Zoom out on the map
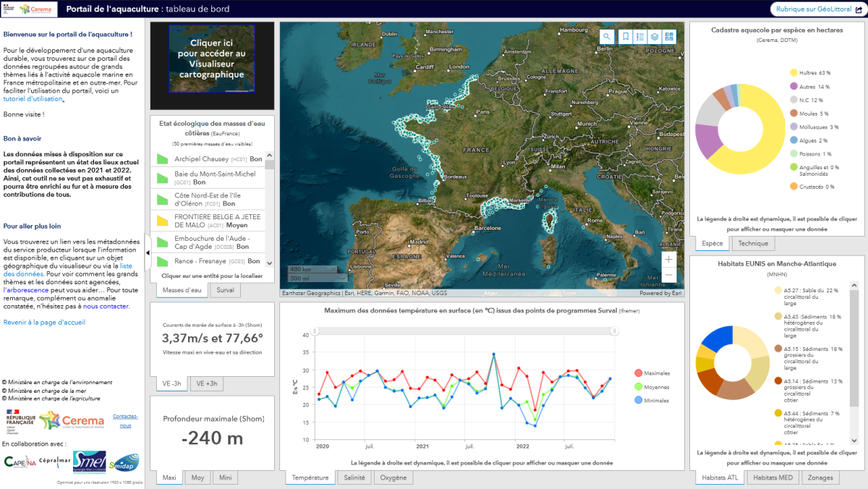This screenshot has height=489, width=868. (x=668, y=276)
